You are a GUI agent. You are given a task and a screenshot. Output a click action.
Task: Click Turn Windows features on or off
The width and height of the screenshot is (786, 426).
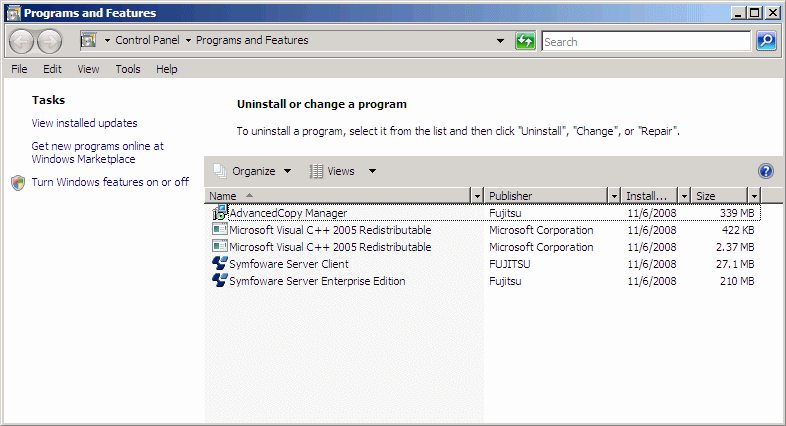(110, 182)
